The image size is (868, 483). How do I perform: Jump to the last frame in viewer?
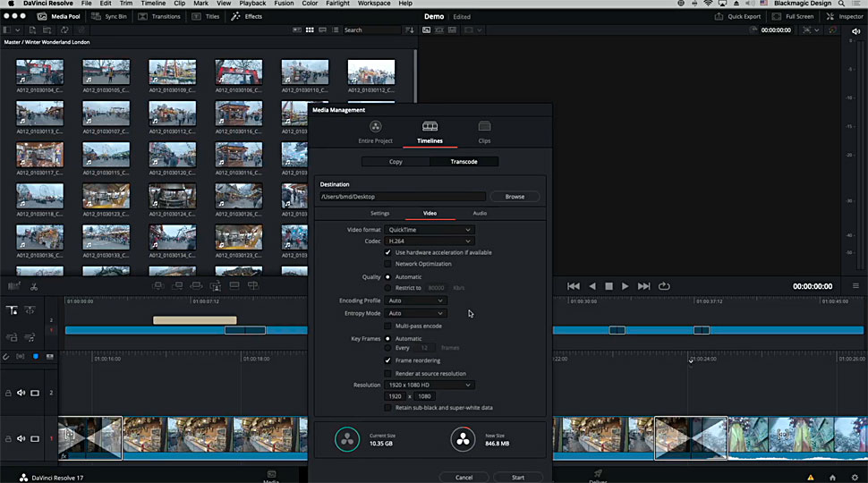[x=643, y=286]
